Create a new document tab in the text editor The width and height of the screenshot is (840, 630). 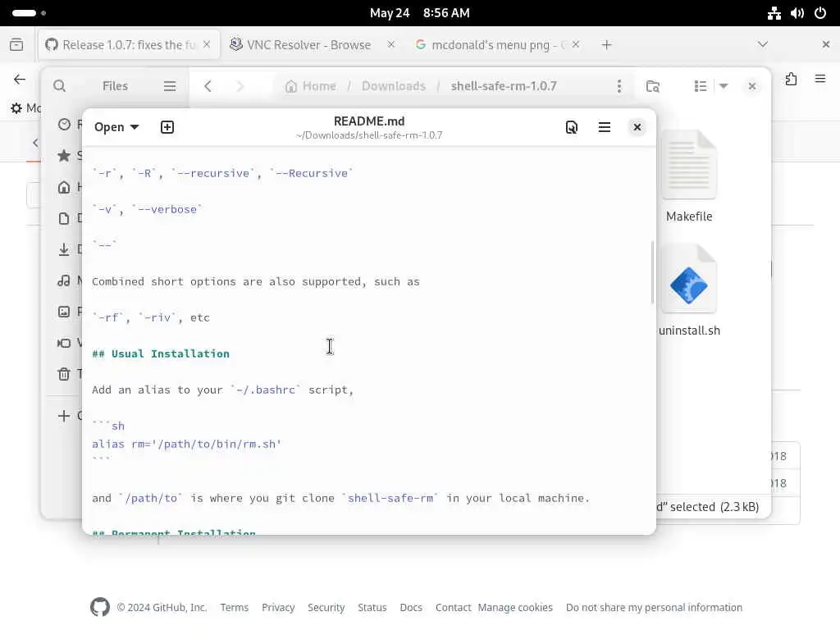[x=167, y=127]
